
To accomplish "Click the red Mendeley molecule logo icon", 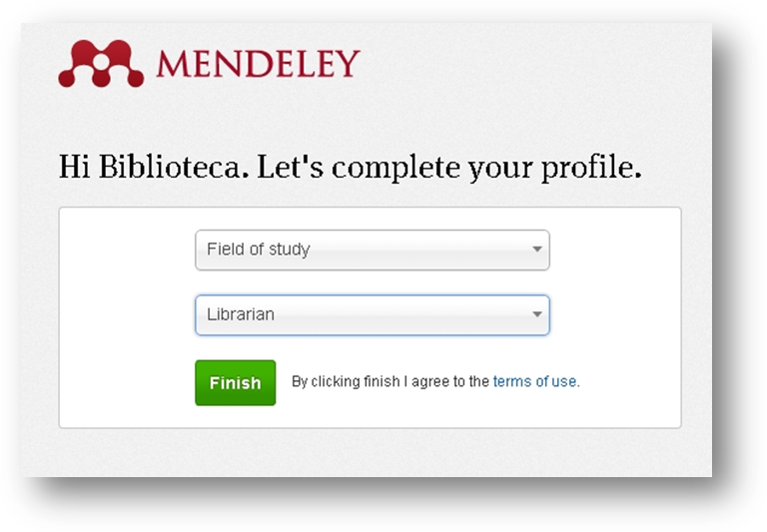I will pos(101,64).
